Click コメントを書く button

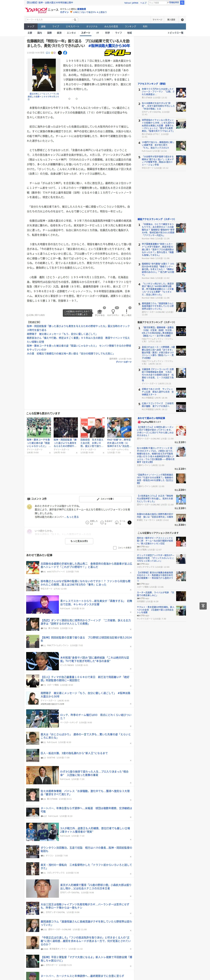pyautogui.click(x=105, y=499)
